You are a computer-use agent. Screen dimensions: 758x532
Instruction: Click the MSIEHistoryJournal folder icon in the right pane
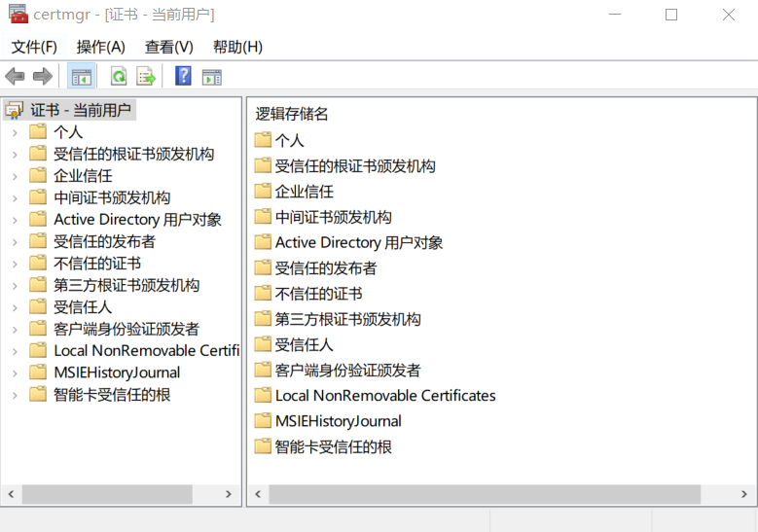263,421
